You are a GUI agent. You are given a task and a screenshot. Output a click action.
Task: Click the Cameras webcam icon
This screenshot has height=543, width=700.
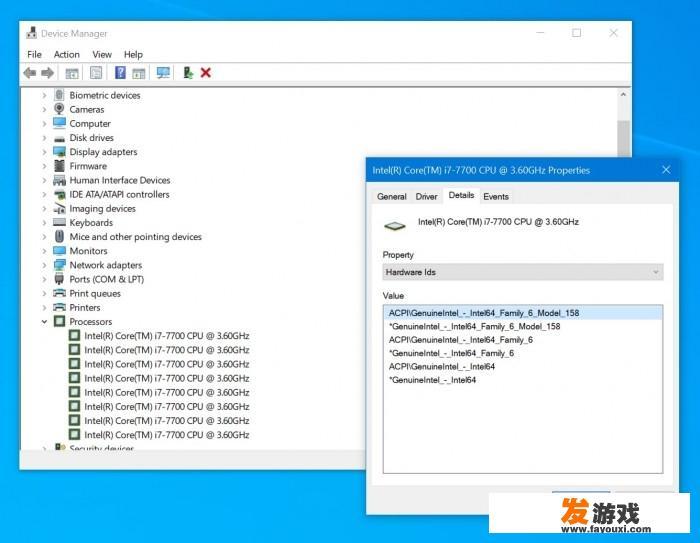pyautogui.click(x=59, y=109)
